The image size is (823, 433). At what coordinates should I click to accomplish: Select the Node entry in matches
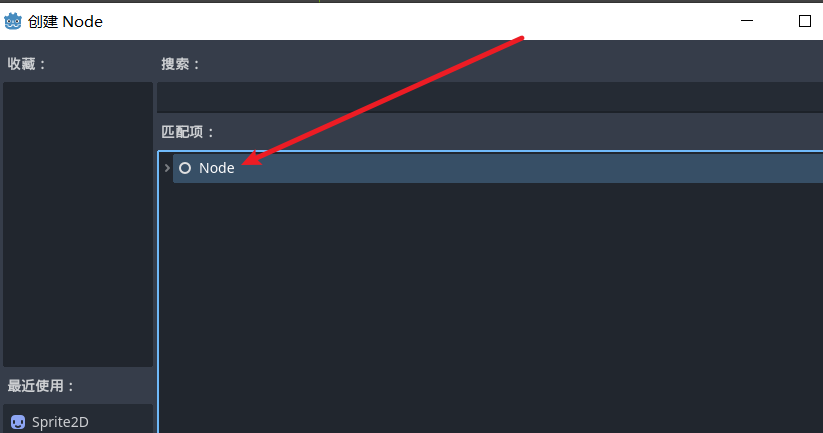(498, 168)
